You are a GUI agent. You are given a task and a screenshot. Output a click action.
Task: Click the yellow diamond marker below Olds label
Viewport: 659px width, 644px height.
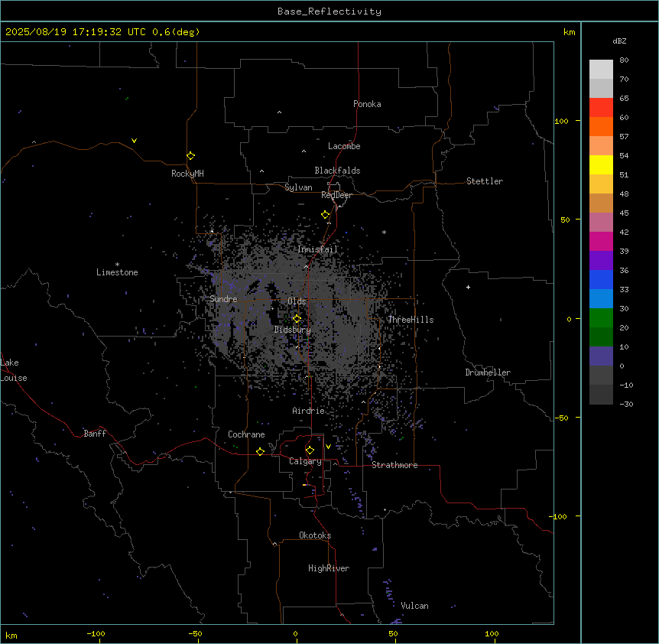pyautogui.click(x=297, y=319)
